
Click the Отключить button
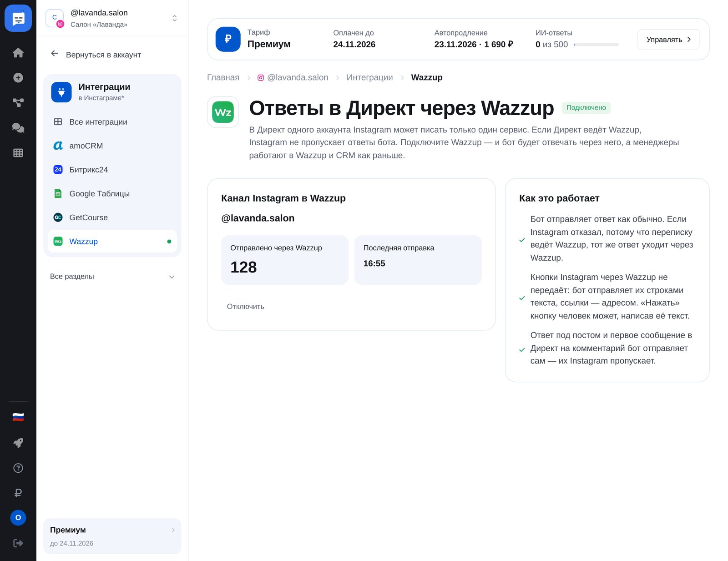(x=246, y=307)
